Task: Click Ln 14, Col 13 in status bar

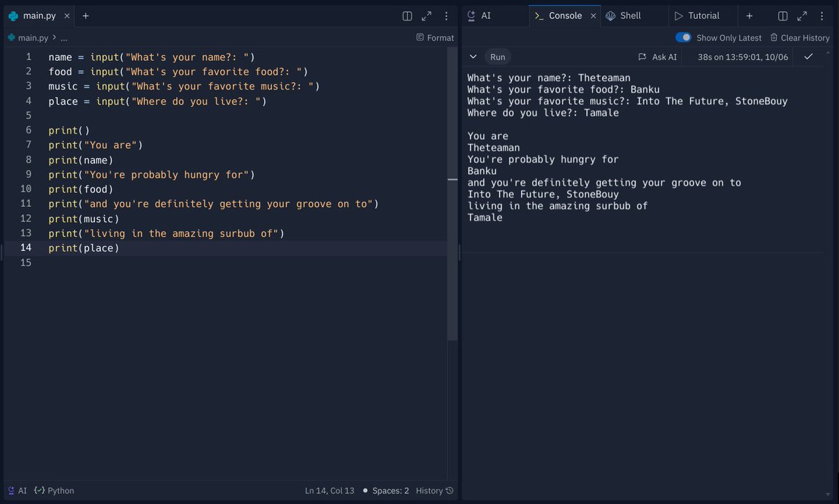Action: tap(329, 491)
